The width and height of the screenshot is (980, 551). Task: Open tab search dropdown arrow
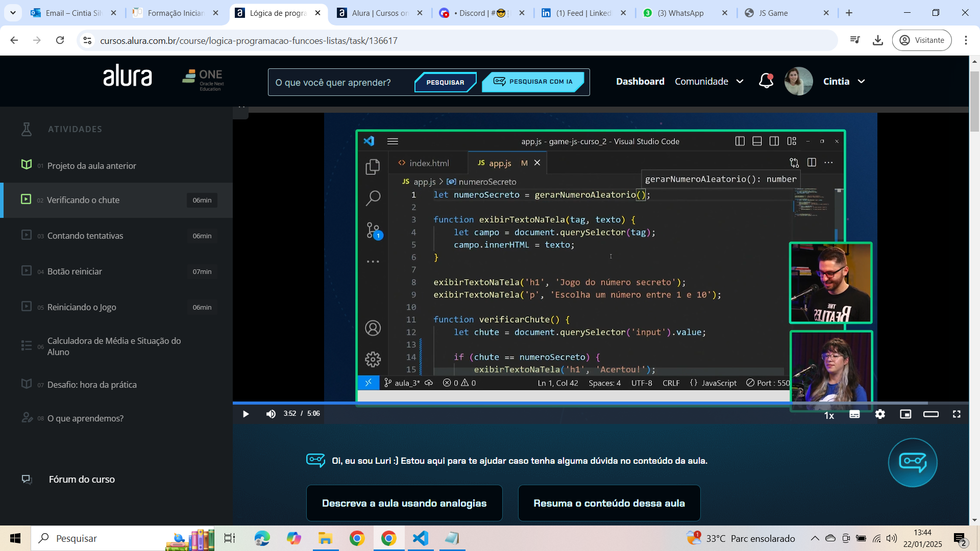pyautogui.click(x=13, y=13)
